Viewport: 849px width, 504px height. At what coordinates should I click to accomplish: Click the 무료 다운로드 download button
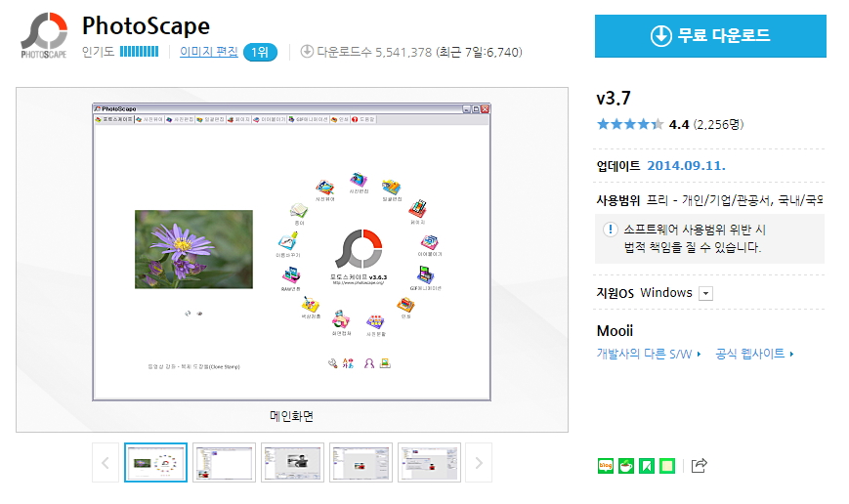click(x=710, y=36)
